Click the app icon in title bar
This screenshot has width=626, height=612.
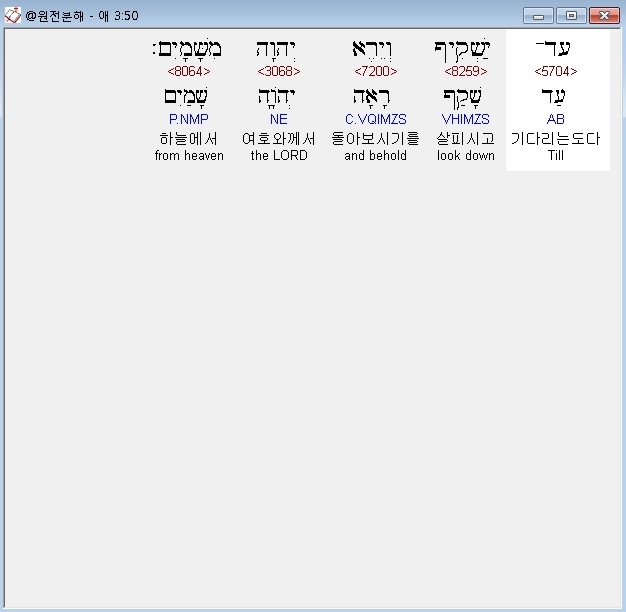pyautogui.click(x=12, y=16)
